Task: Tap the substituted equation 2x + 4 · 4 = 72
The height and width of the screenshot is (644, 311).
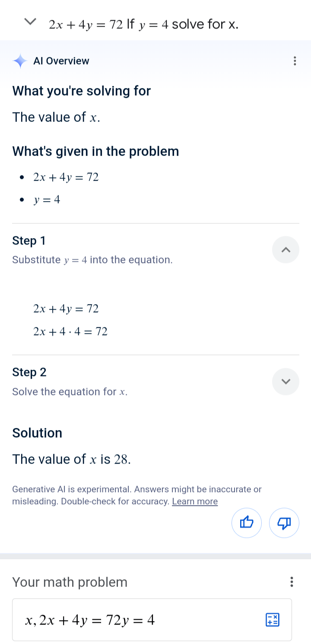Action: pyautogui.click(x=70, y=332)
